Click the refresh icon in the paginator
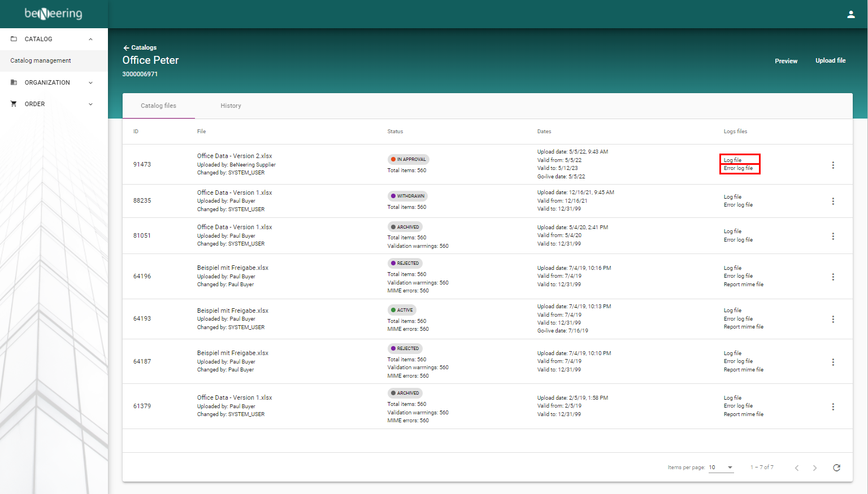The height and width of the screenshot is (494, 868). point(837,467)
